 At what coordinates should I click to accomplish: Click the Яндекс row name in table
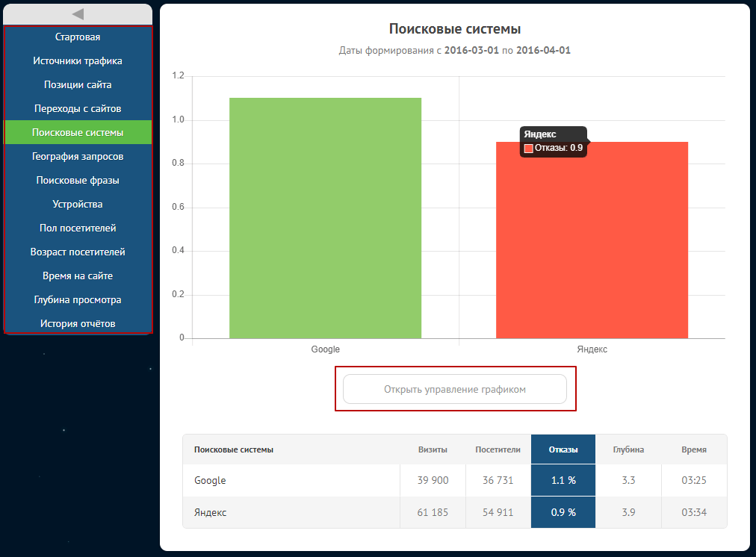tap(210, 513)
